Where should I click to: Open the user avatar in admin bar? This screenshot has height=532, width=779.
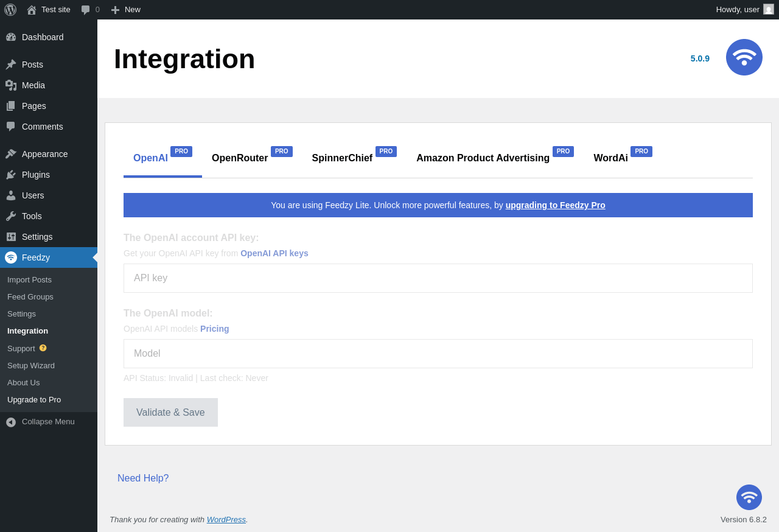coord(769,9)
